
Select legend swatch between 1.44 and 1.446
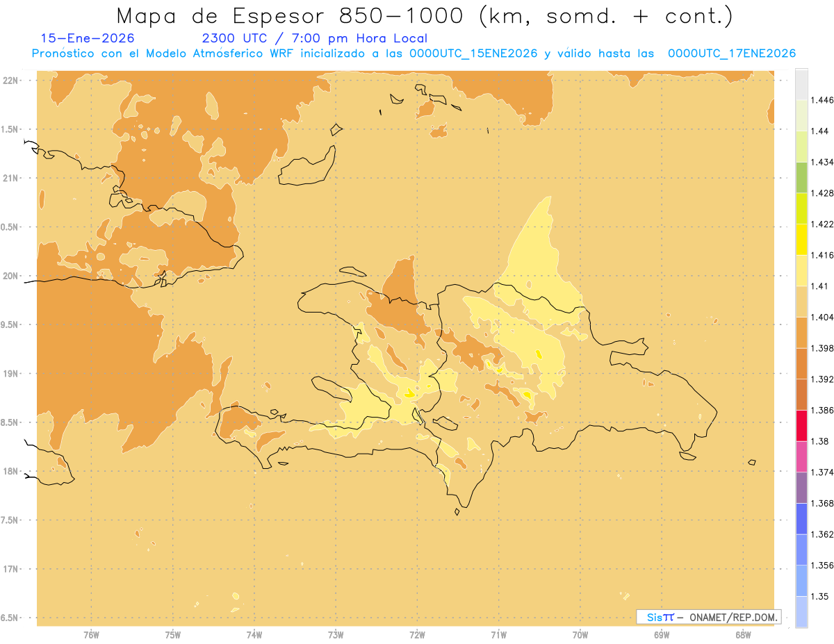pos(801,115)
